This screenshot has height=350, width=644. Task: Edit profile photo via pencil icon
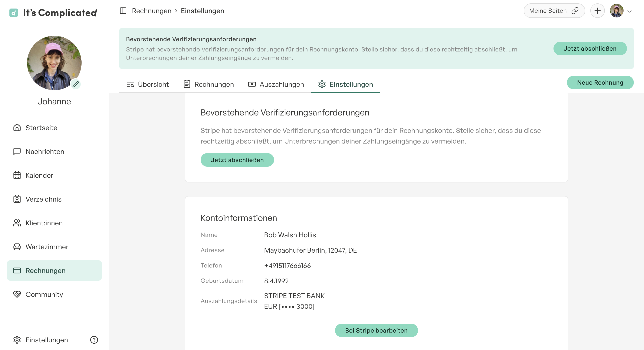[x=76, y=84]
